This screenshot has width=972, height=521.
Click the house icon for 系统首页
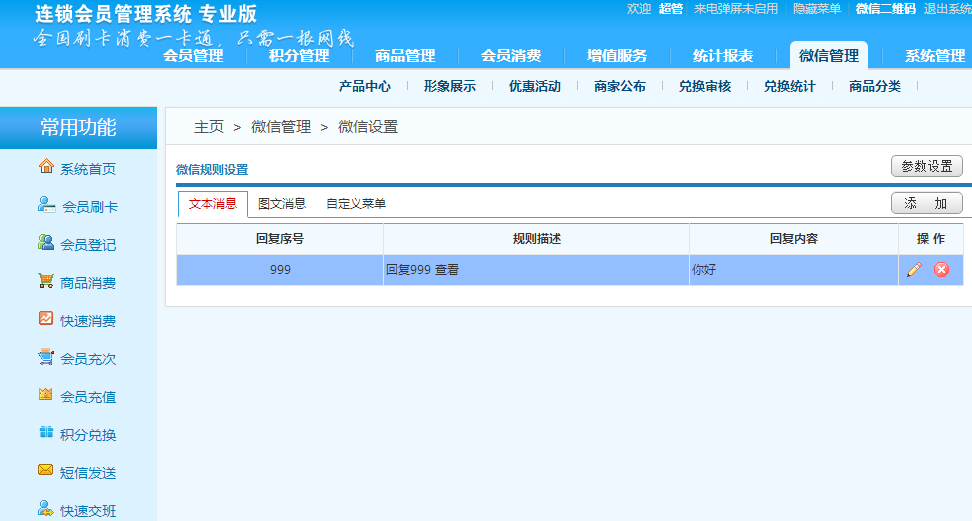[x=46, y=167]
